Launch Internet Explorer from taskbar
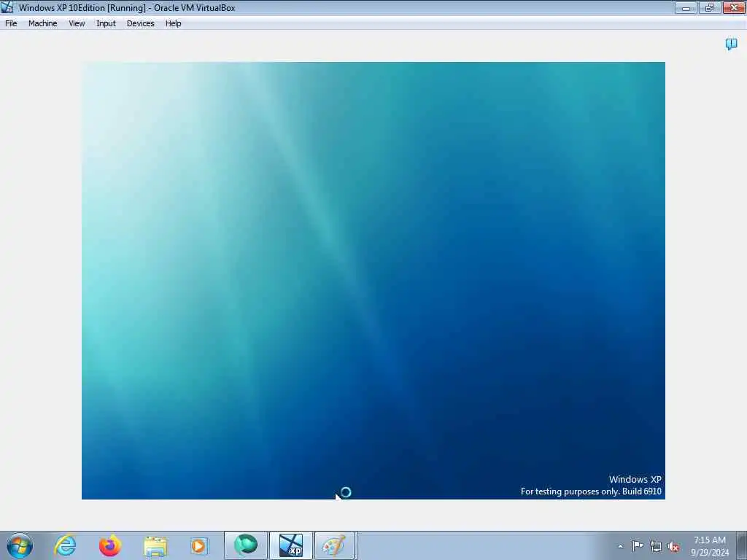 point(65,545)
